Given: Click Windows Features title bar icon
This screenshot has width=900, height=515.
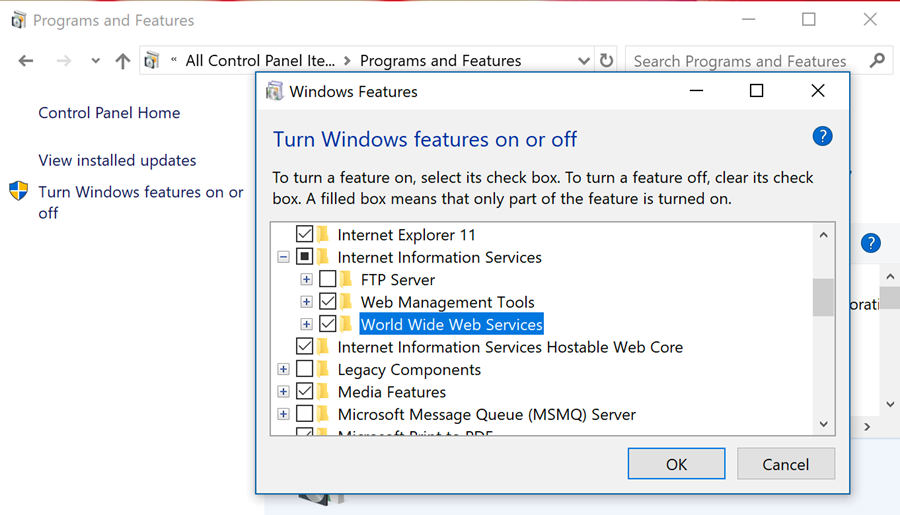Looking at the screenshot, I should pyautogui.click(x=274, y=91).
